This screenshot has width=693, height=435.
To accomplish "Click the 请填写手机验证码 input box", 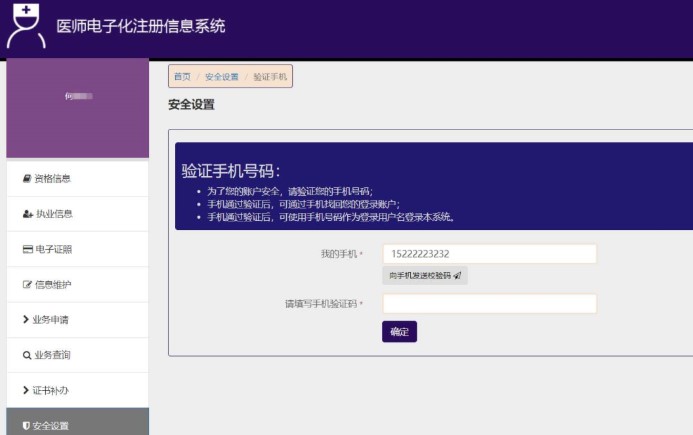I will (x=489, y=304).
